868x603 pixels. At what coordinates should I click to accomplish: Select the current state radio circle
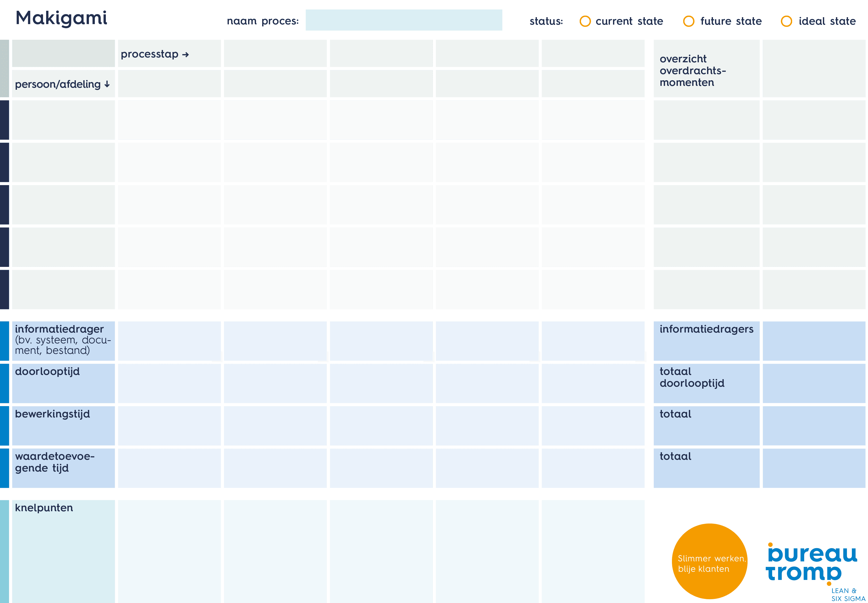coord(585,21)
